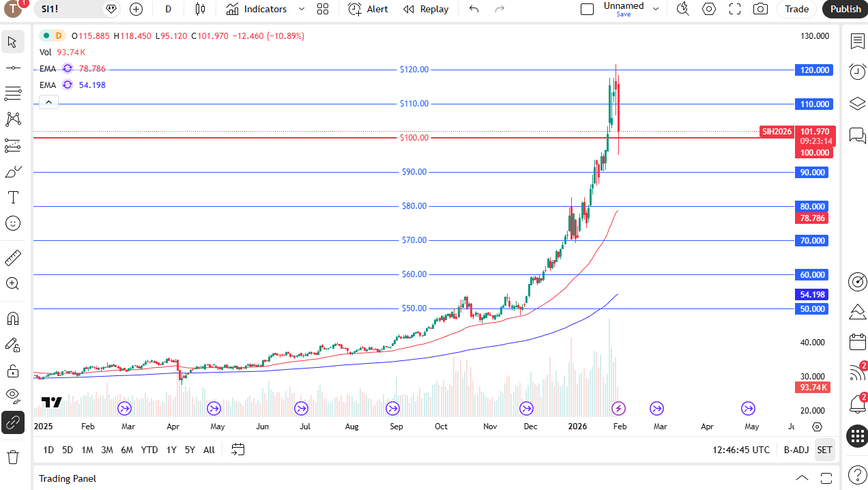Viewport: 868px width, 490px height.
Task: Activate the zoom in tool
Action: point(12,284)
